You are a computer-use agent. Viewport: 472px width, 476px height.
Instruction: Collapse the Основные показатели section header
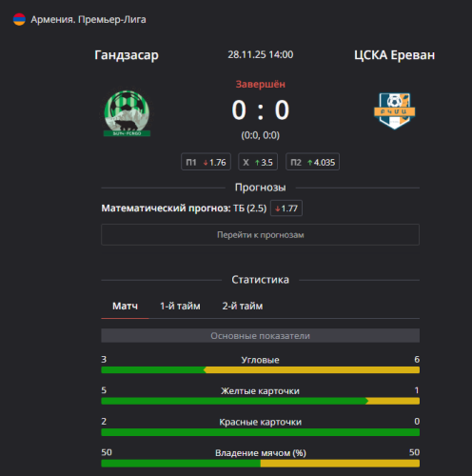(260, 336)
